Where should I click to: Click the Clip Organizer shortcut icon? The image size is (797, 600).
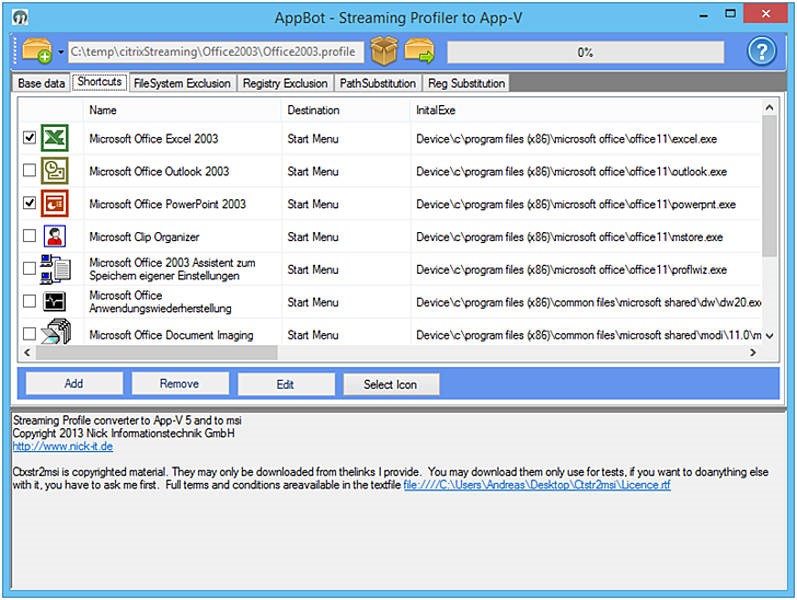pyautogui.click(x=54, y=236)
